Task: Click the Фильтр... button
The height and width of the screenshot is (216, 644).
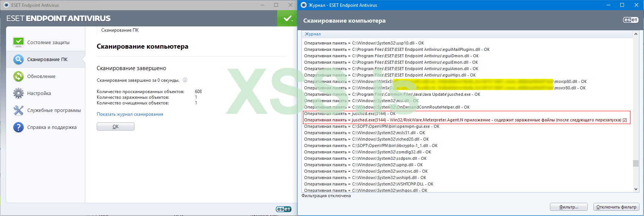Action: 569,207
